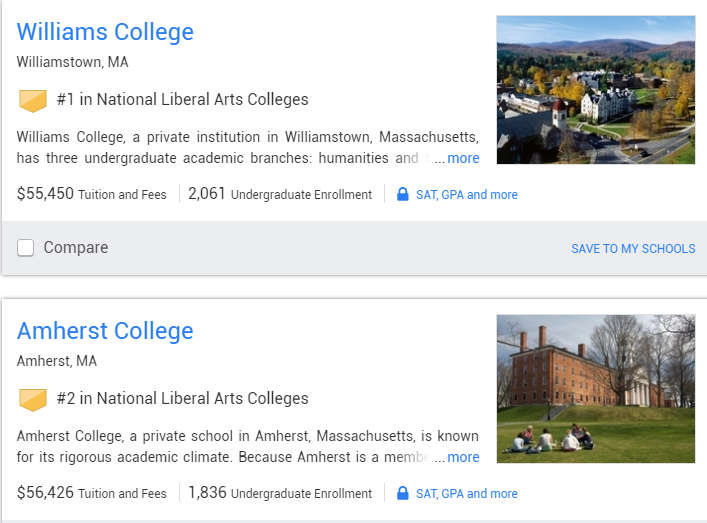The image size is (707, 523).
Task: Open the Williams College title link
Action: tap(105, 32)
